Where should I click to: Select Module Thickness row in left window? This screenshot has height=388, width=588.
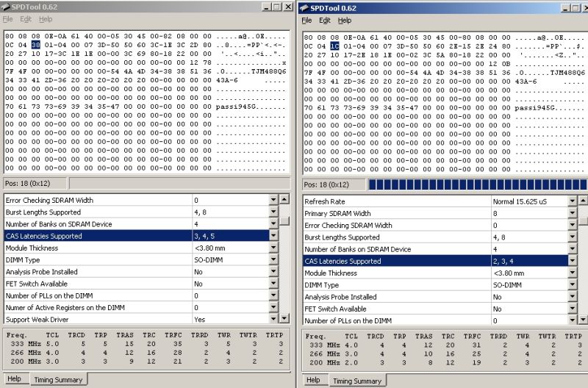coord(137,248)
